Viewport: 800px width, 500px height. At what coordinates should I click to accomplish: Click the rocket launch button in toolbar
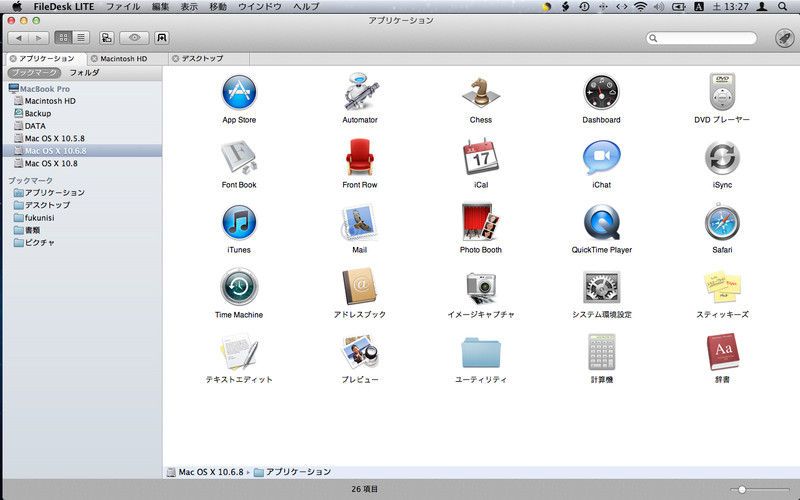(784, 38)
